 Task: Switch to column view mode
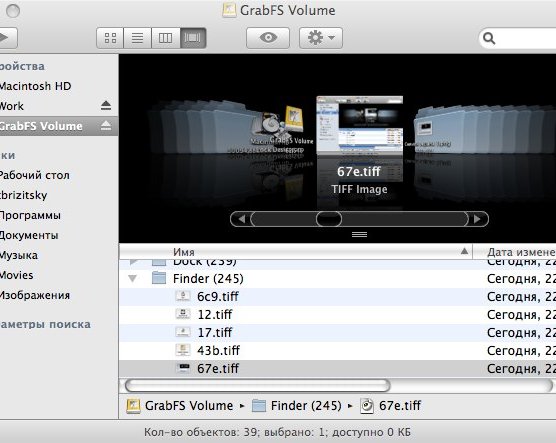point(166,38)
